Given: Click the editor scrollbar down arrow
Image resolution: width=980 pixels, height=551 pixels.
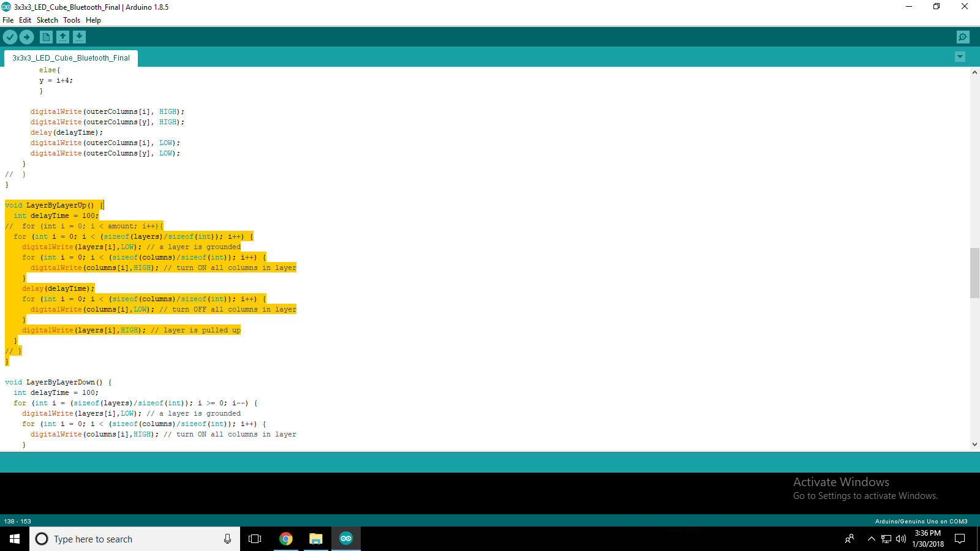Looking at the screenshot, I should point(974,444).
